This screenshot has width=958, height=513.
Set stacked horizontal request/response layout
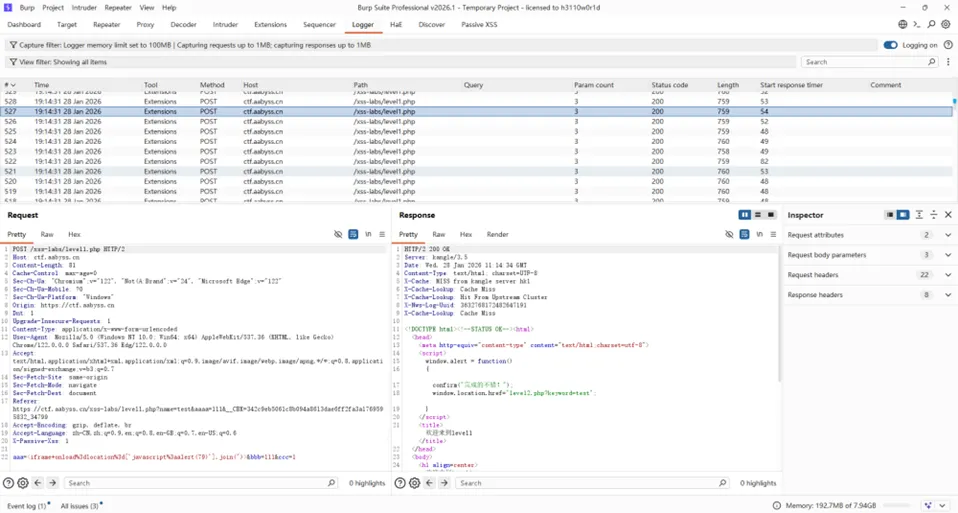(x=758, y=215)
